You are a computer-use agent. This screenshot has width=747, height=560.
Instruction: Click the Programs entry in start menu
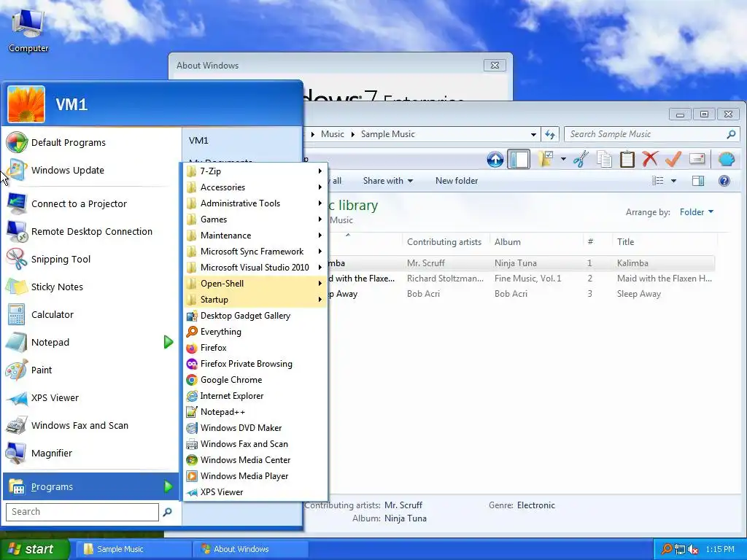(90, 486)
